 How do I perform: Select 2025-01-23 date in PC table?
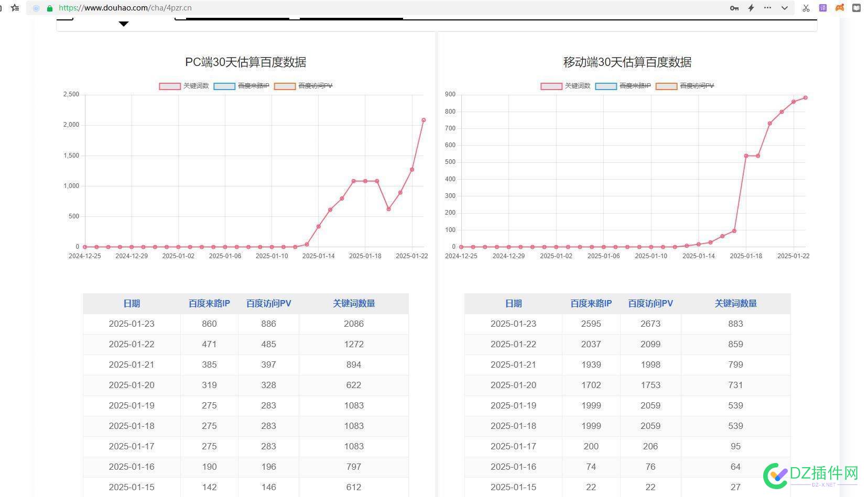132,324
